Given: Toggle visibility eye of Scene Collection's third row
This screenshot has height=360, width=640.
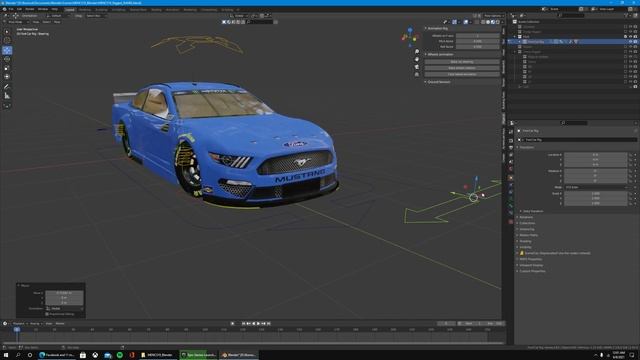Looking at the screenshot, I should click(x=631, y=37).
